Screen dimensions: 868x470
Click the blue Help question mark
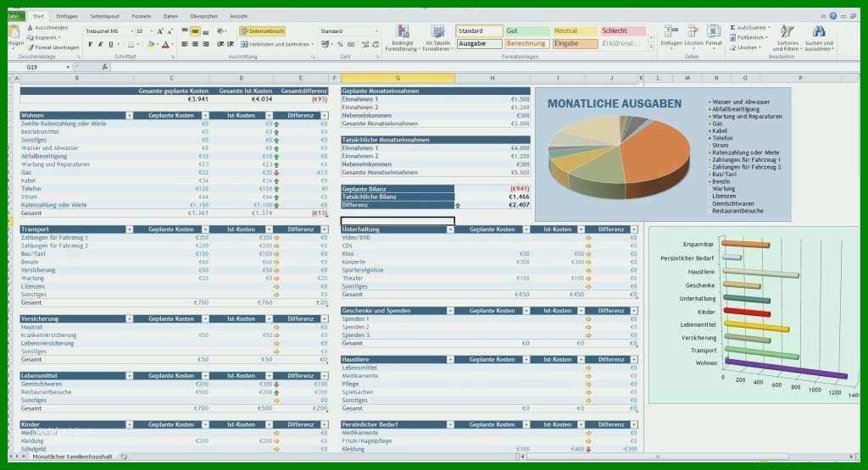coord(832,16)
